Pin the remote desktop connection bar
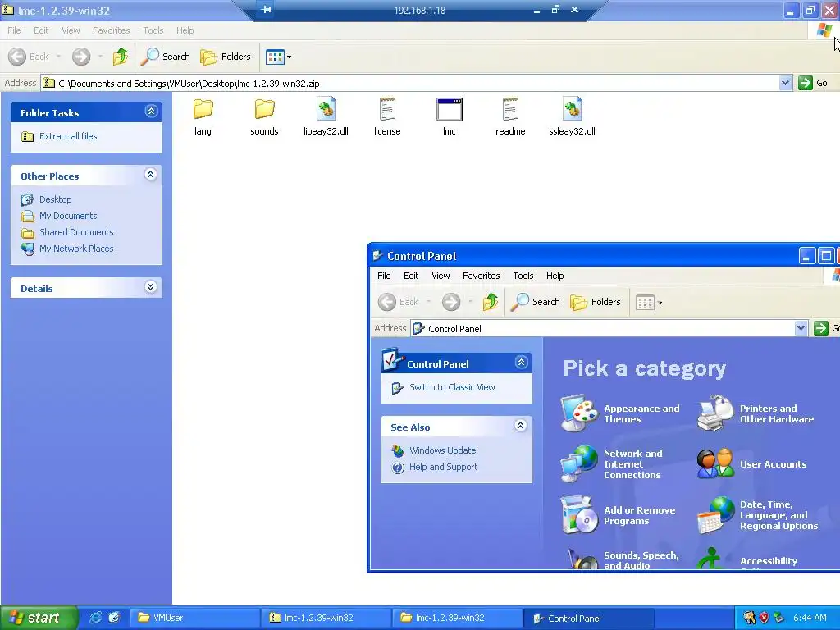The width and height of the screenshot is (840, 630). click(x=267, y=10)
